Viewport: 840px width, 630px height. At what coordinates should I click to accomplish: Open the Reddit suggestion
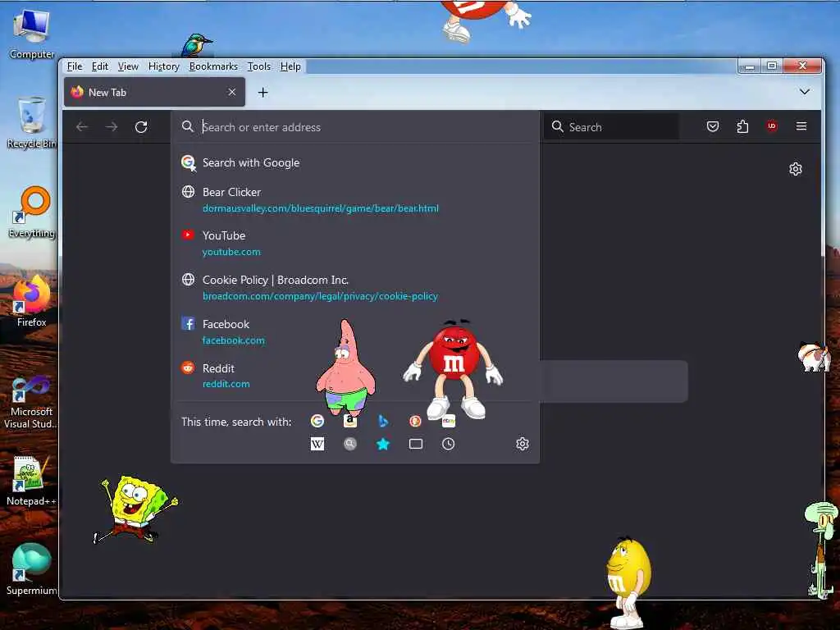354,376
